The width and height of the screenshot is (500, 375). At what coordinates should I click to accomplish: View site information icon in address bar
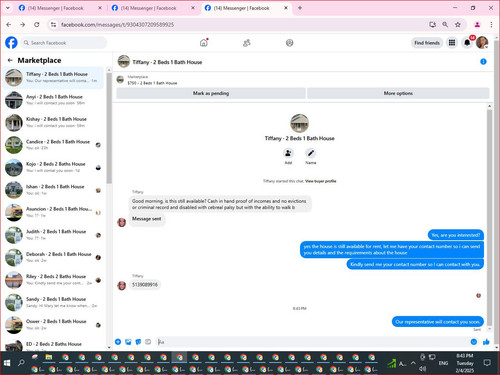pos(53,24)
